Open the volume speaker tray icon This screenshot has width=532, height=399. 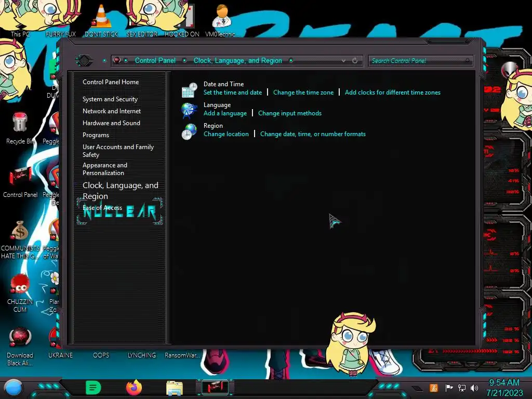pyautogui.click(x=474, y=388)
